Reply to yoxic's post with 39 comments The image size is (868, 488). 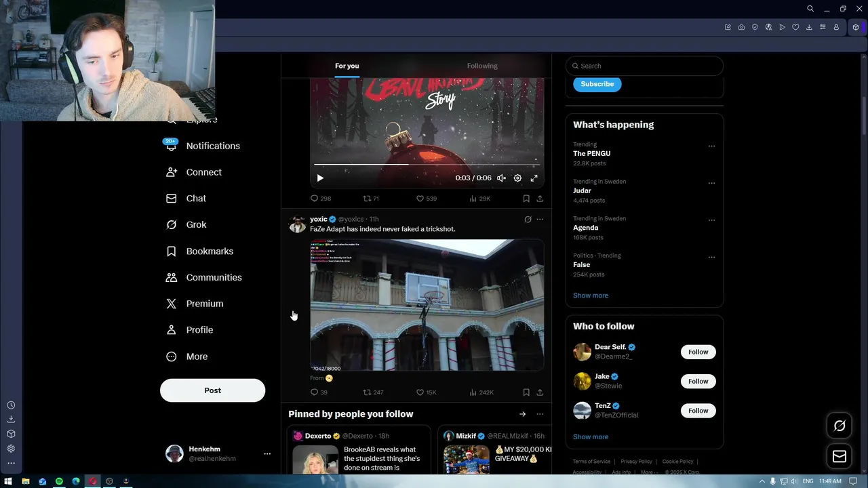click(319, 392)
